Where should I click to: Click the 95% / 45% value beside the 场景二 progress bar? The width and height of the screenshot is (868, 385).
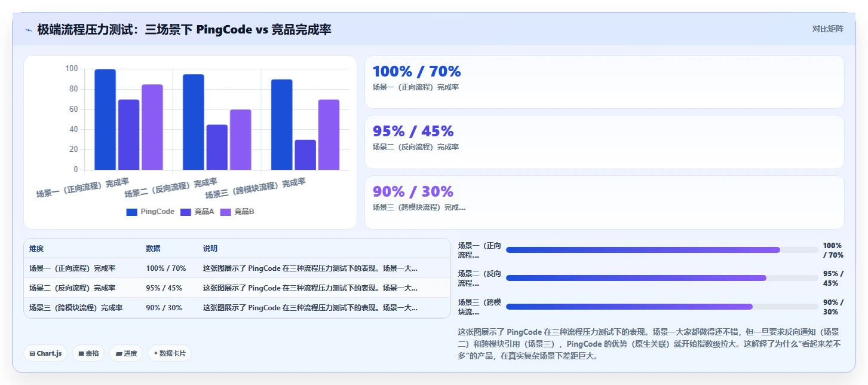[833, 278]
